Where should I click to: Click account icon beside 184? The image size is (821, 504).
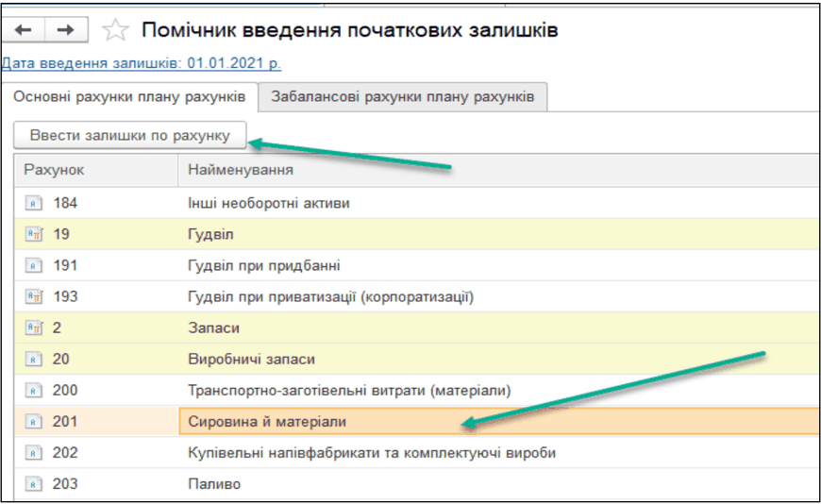pos(33,202)
